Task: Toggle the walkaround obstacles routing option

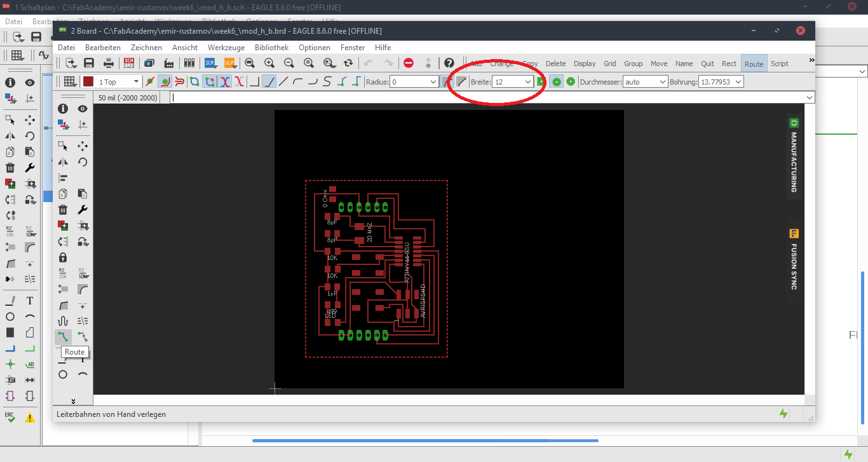Action: coord(165,81)
